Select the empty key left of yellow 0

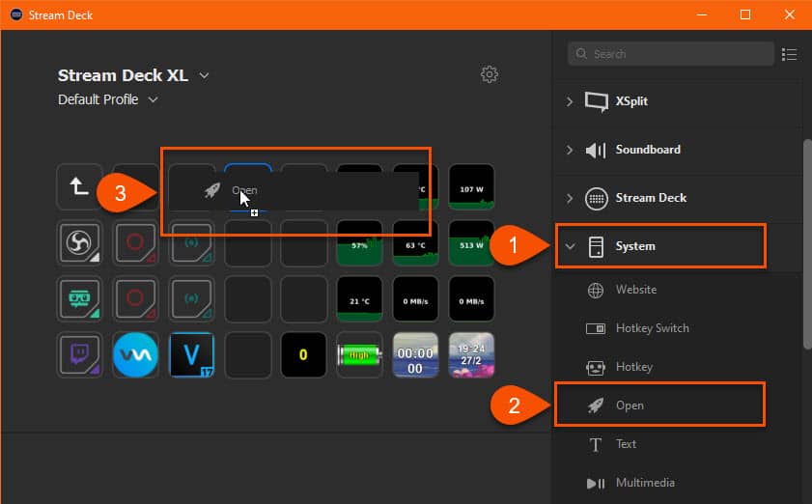(x=247, y=354)
